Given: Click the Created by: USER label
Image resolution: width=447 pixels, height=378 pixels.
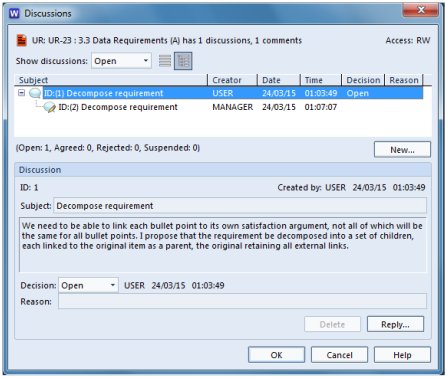Looking at the screenshot, I should click(311, 188).
